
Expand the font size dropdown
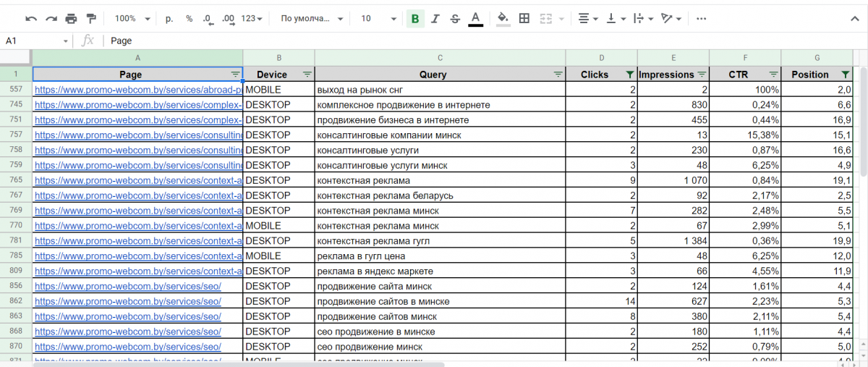[393, 19]
